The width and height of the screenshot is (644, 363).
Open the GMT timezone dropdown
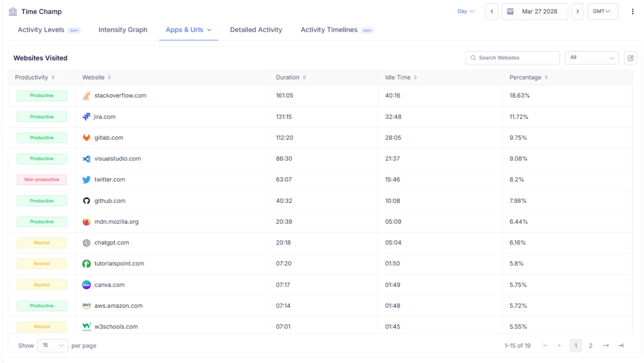click(x=602, y=11)
